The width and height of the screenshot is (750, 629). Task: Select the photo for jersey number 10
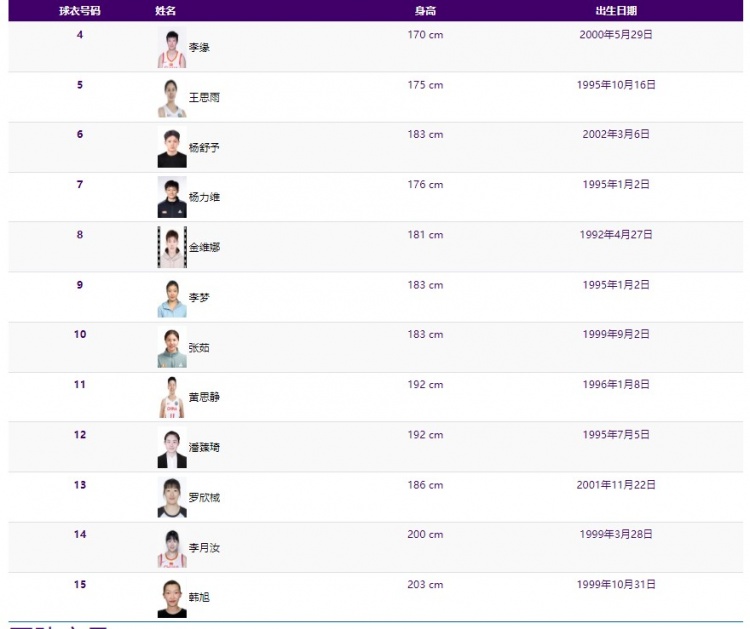pos(172,347)
